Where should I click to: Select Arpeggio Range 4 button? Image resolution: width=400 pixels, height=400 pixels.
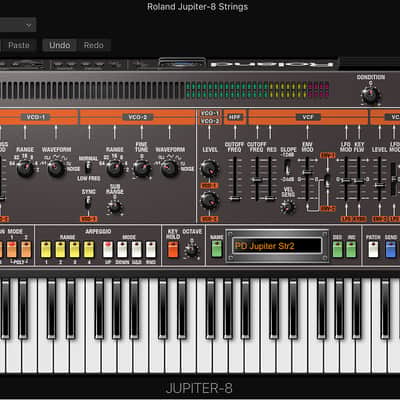point(89,250)
